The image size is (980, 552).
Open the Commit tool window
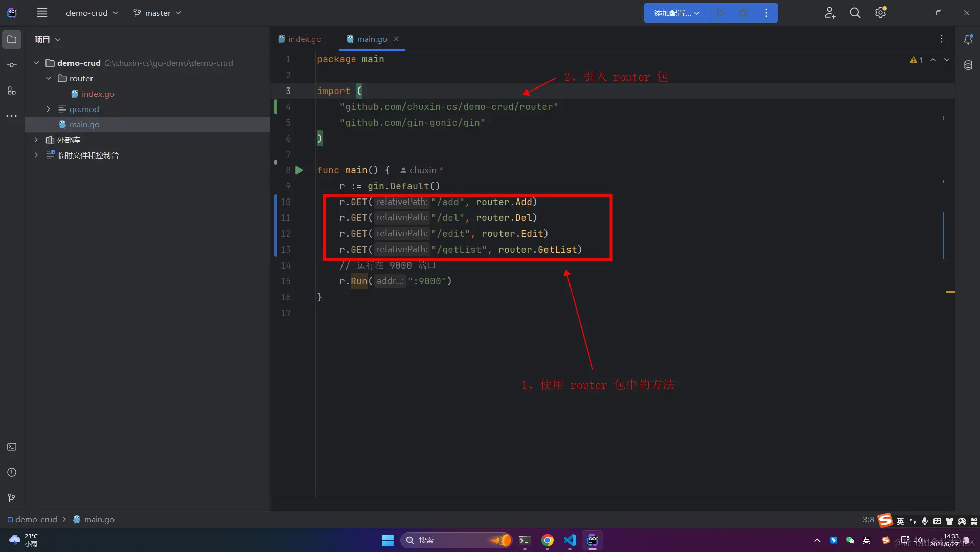pos(12,65)
